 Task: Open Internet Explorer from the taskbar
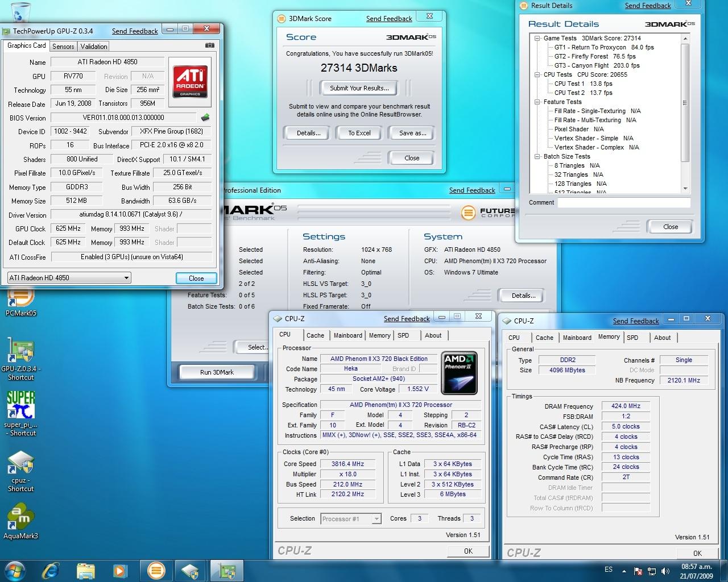click(51, 570)
